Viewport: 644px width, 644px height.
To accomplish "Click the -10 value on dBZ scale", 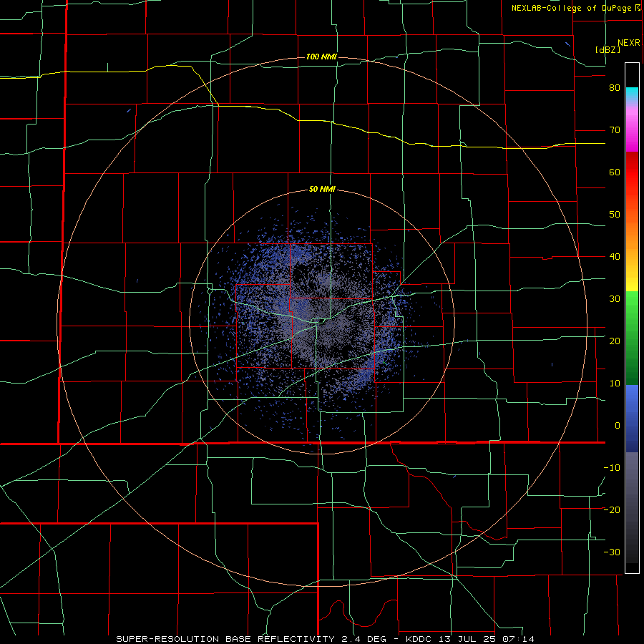I will (x=612, y=467).
